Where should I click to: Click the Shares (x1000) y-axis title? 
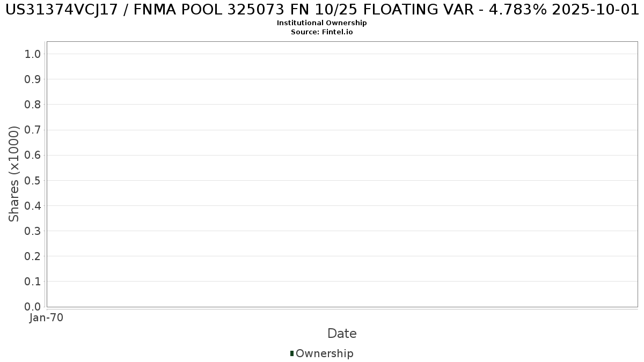pyautogui.click(x=14, y=174)
